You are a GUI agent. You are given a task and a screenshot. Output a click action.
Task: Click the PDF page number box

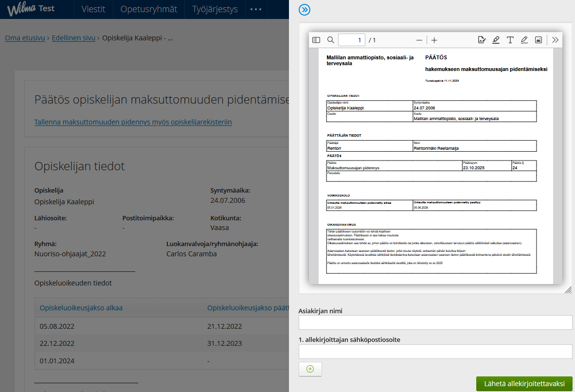click(351, 40)
